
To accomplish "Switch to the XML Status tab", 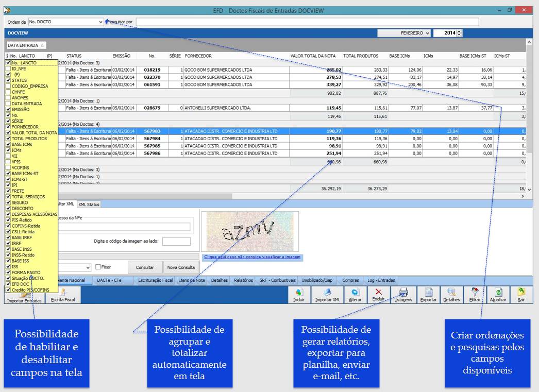I will click(89, 204).
